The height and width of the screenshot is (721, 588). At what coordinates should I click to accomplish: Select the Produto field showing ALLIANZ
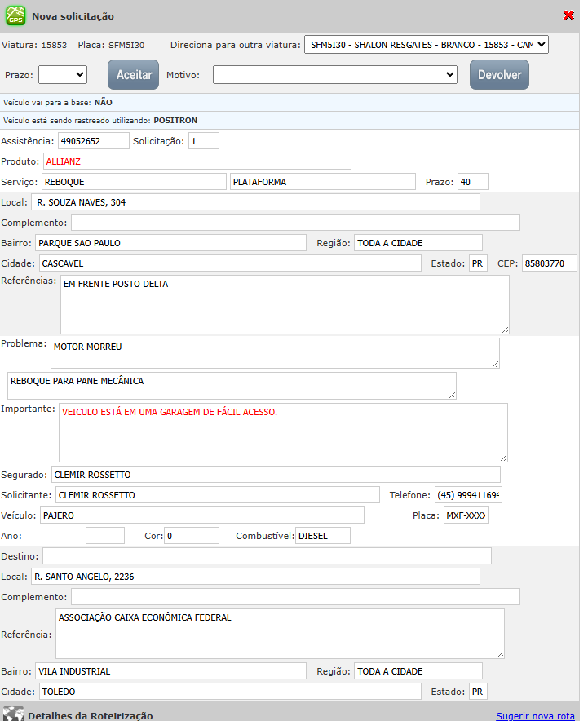197,161
